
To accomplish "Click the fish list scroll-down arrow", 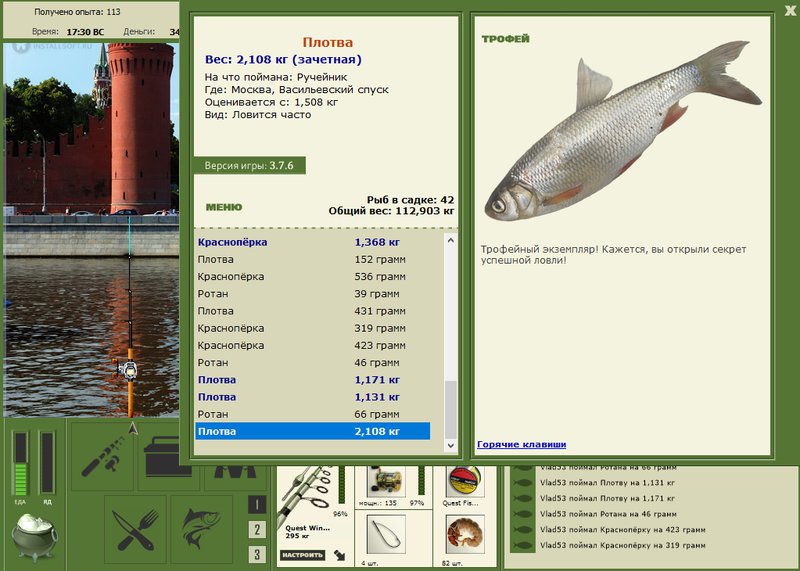I will pos(451,445).
